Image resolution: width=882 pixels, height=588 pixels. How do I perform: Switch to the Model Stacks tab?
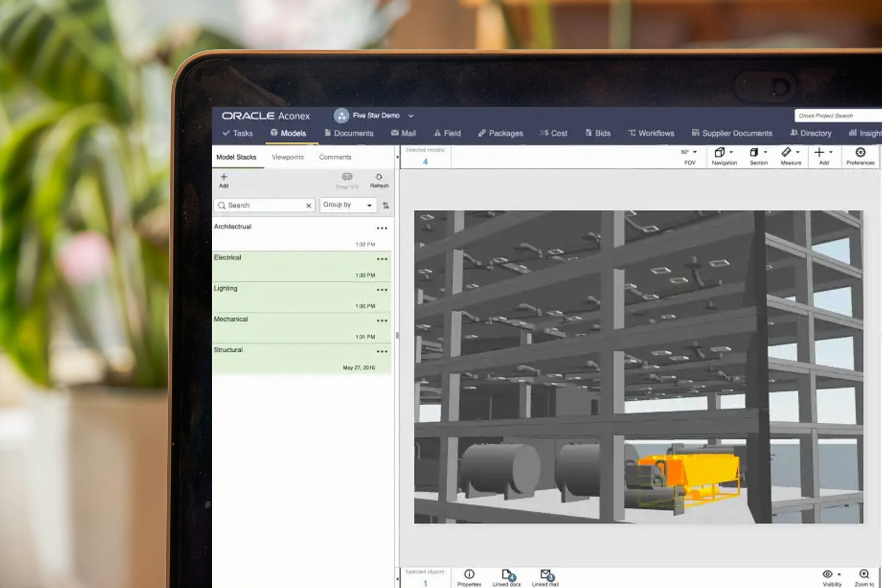[236, 157]
